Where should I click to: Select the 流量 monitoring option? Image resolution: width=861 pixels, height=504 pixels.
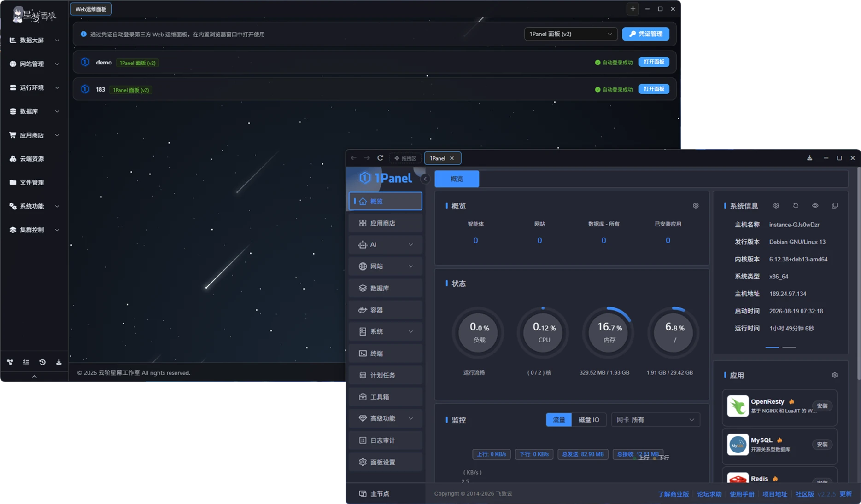tap(559, 420)
